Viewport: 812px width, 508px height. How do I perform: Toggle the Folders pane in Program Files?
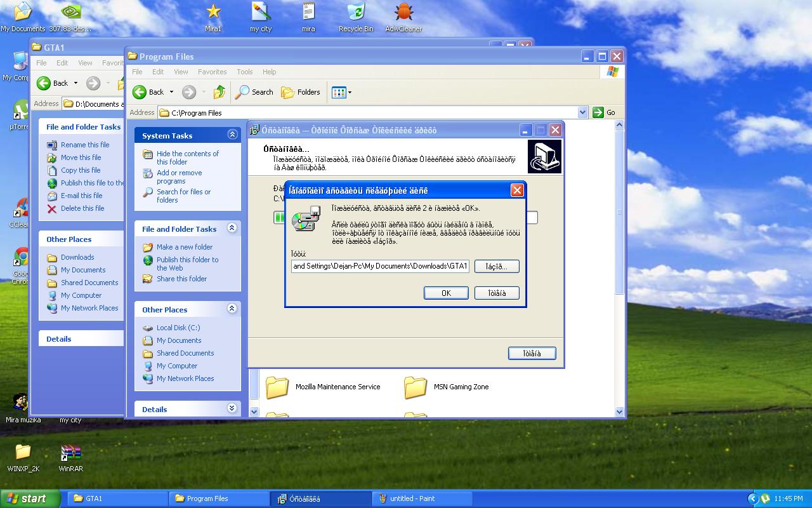pyautogui.click(x=301, y=92)
